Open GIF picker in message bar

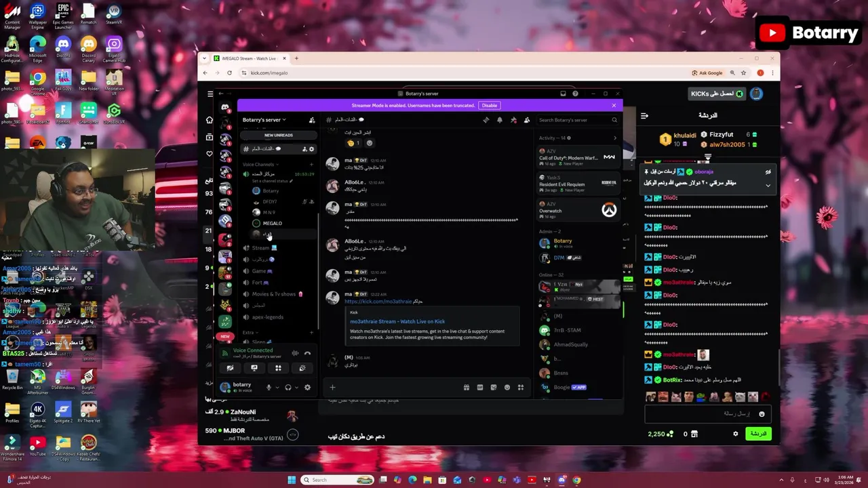(x=480, y=388)
